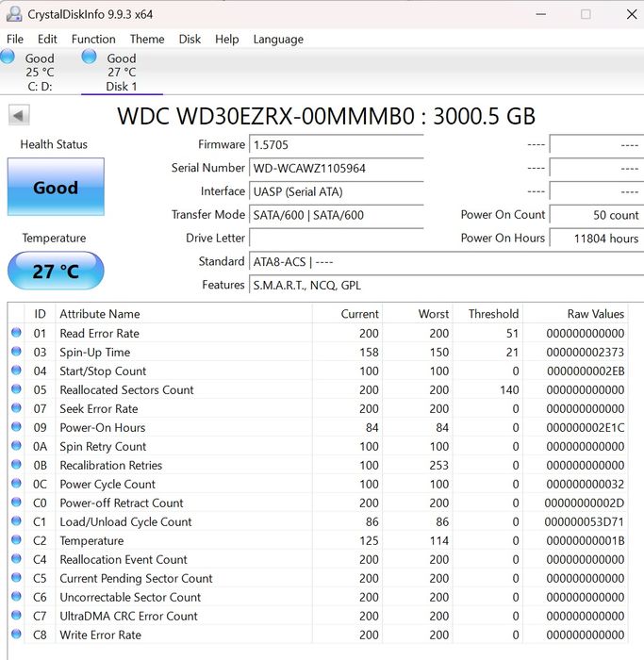Click the Power On Hours value 11804 hours
The height and width of the screenshot is (660, 644).
tap(597, 239)
